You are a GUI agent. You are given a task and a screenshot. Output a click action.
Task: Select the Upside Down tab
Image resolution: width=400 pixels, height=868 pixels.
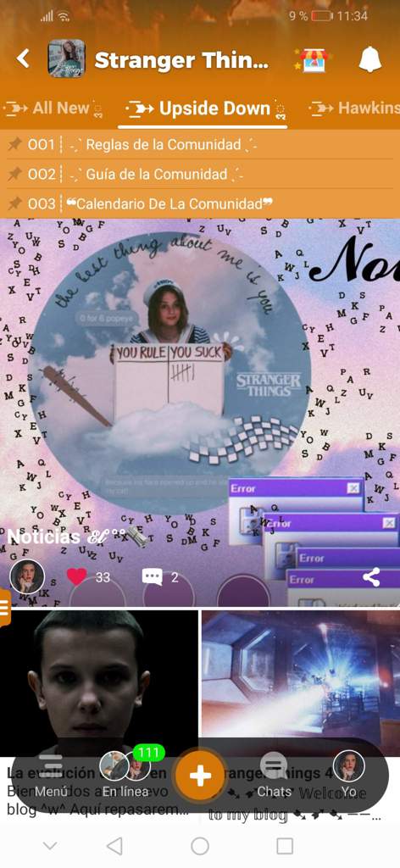tap(206, 108)
